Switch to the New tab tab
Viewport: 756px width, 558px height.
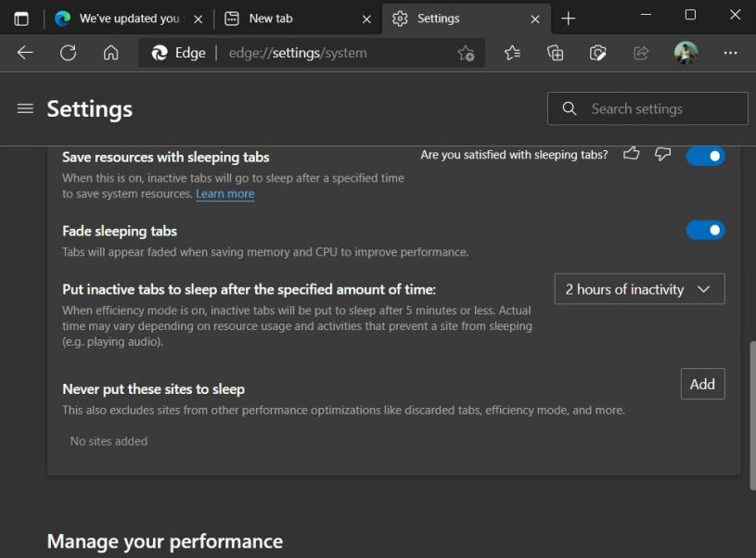[x=288, y=19]
